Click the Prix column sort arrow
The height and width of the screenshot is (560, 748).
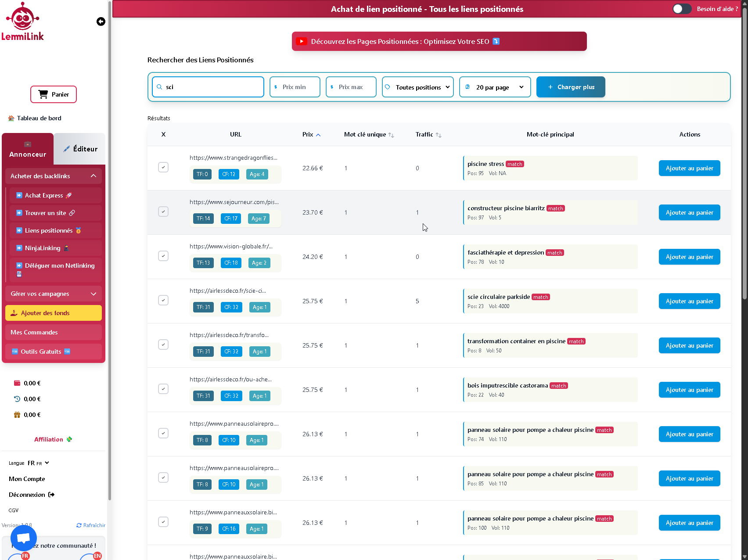tap(318, 135)
